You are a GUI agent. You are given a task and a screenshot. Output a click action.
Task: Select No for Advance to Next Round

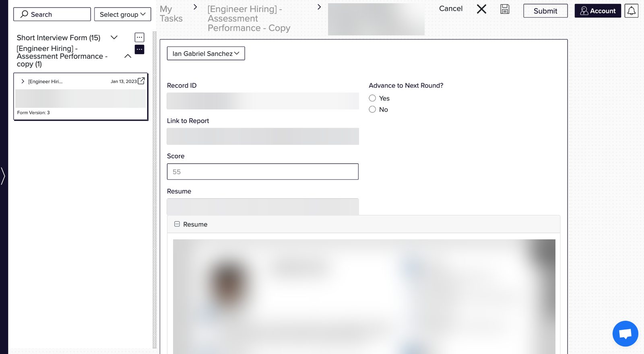pyautogui.click(x=372, y=109)
